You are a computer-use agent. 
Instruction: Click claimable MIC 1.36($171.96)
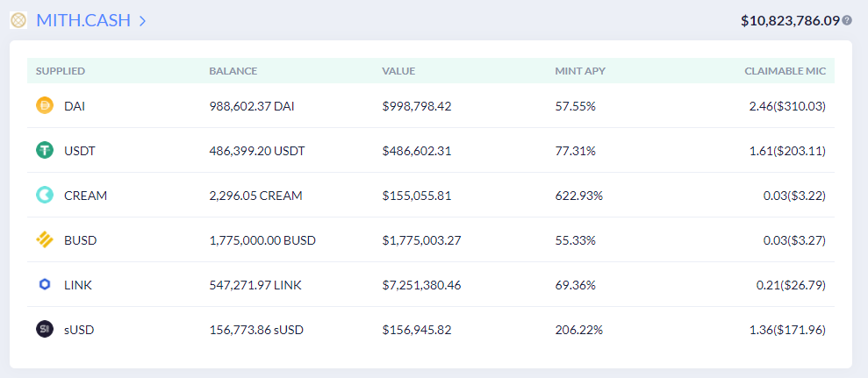tap(788, 330)
